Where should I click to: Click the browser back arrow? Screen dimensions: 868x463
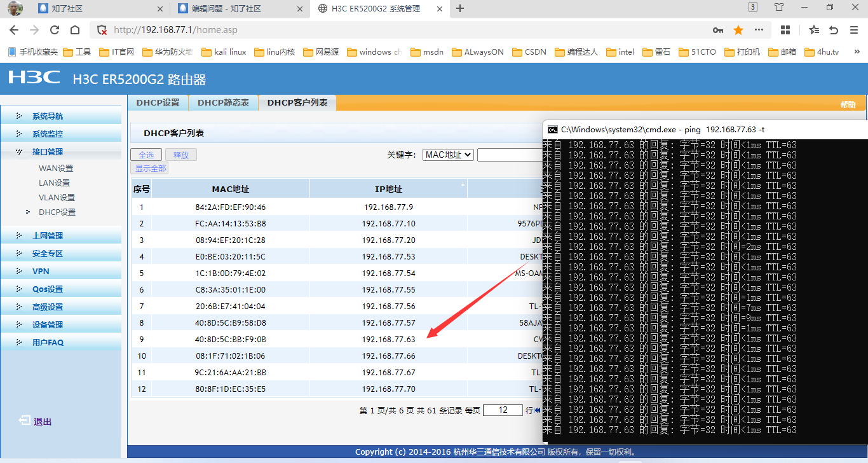click(x=14, y=30)
